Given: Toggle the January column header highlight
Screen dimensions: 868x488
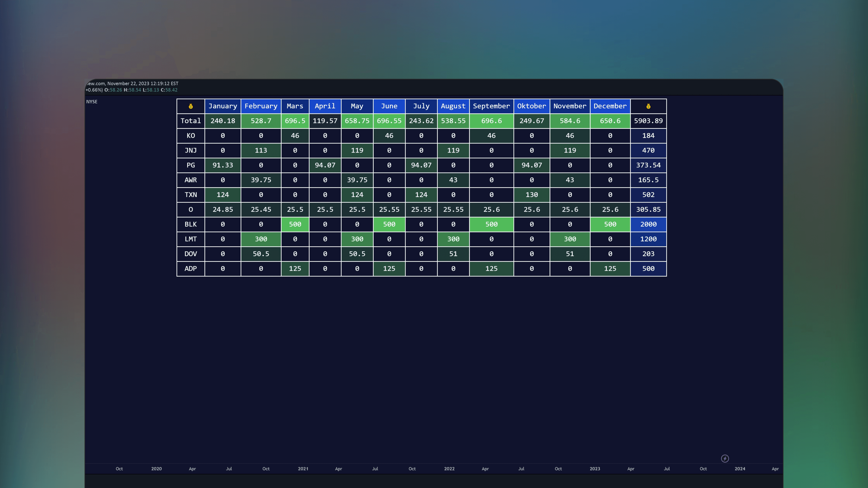Looking at the screenshot, I should click(x=223, y=106).
